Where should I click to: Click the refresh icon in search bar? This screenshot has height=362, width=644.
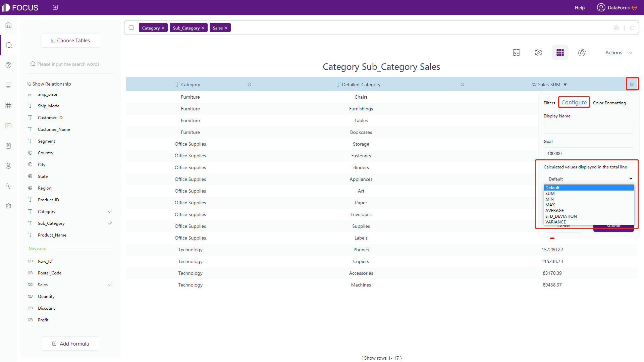pyautogui.click(x=632, y=28)
